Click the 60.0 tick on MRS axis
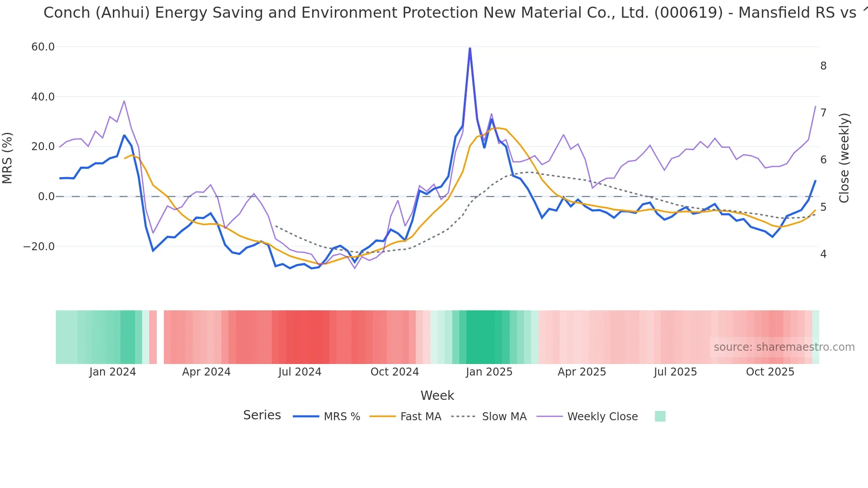This screenshot has width=868, height=488. coord(43,47)
